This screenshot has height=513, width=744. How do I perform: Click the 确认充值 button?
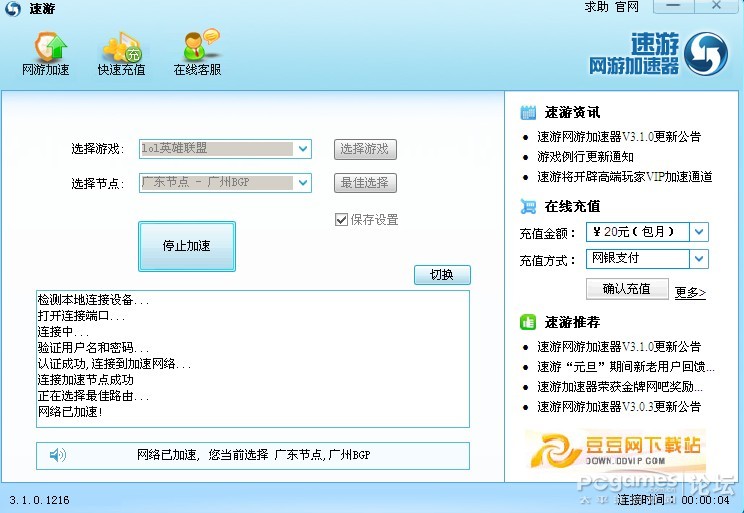tap(627, 289)
